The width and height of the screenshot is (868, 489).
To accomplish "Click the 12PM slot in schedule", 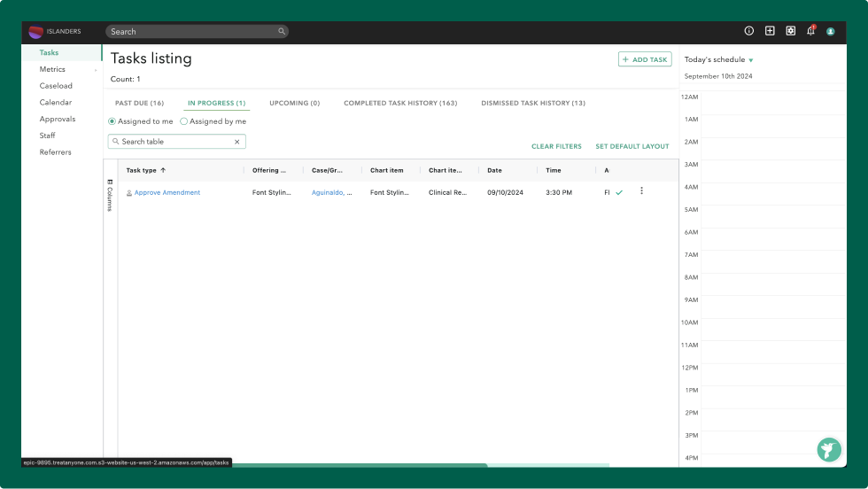I will (x=773, y=374).
